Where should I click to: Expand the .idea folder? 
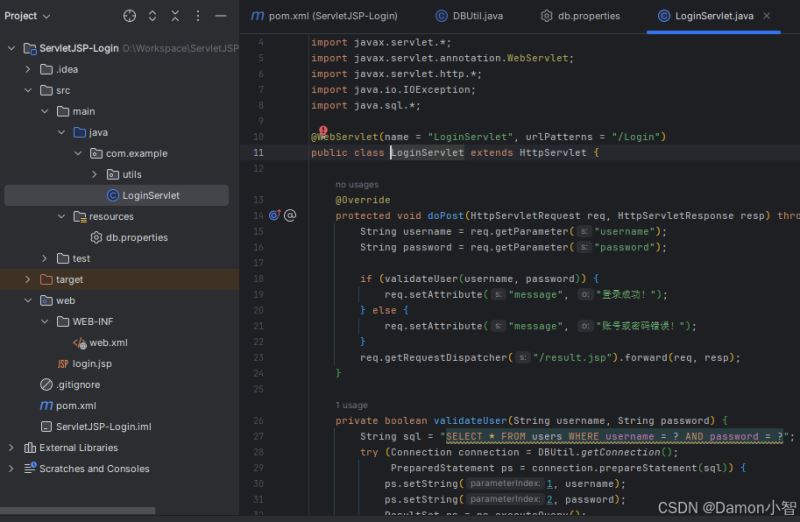pyautogui.click(x=30, y=69)
